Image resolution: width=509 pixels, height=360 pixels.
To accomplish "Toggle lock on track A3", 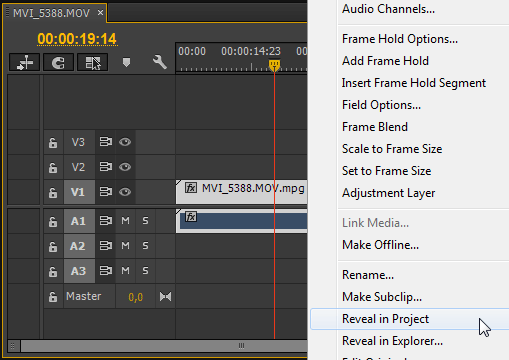I will (53, 272).
